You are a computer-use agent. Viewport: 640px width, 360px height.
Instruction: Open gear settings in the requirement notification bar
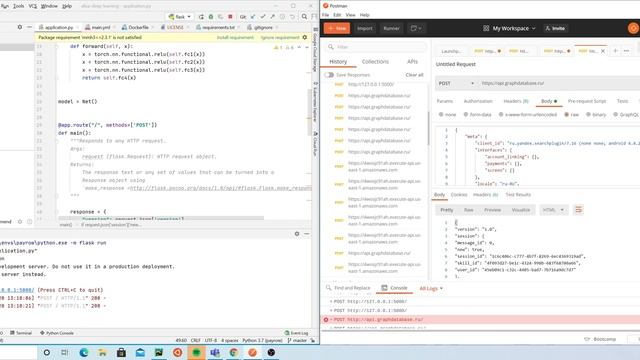click(304, 37)
